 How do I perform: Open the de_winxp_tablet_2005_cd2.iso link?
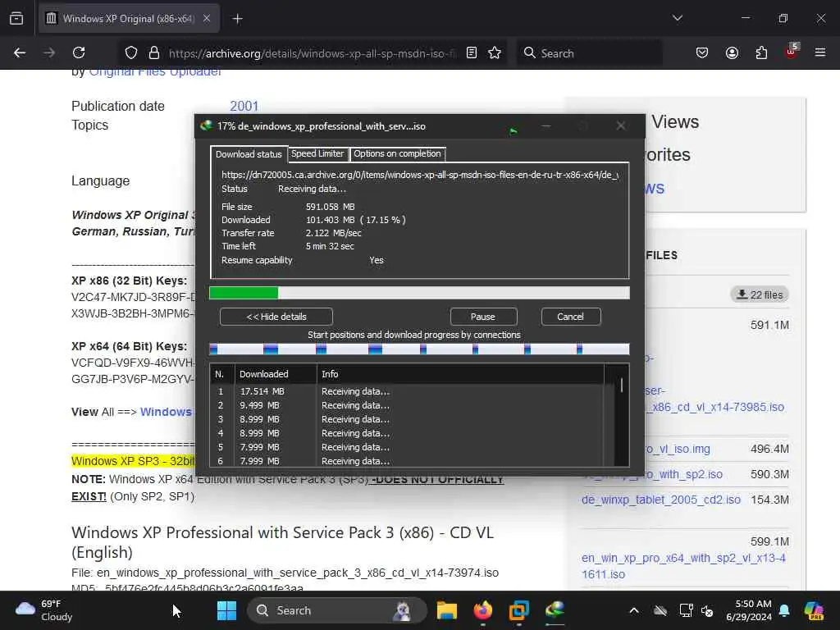click(661, 500)
